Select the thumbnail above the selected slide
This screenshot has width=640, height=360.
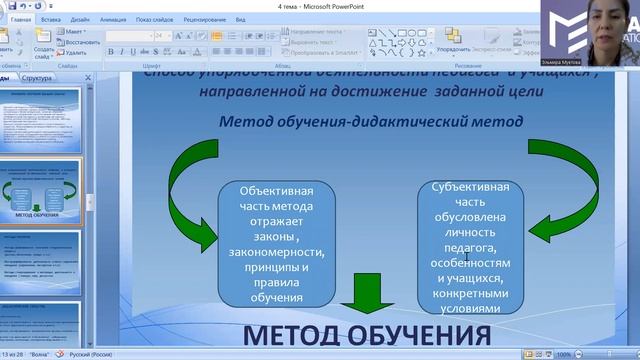click(40, 121)
